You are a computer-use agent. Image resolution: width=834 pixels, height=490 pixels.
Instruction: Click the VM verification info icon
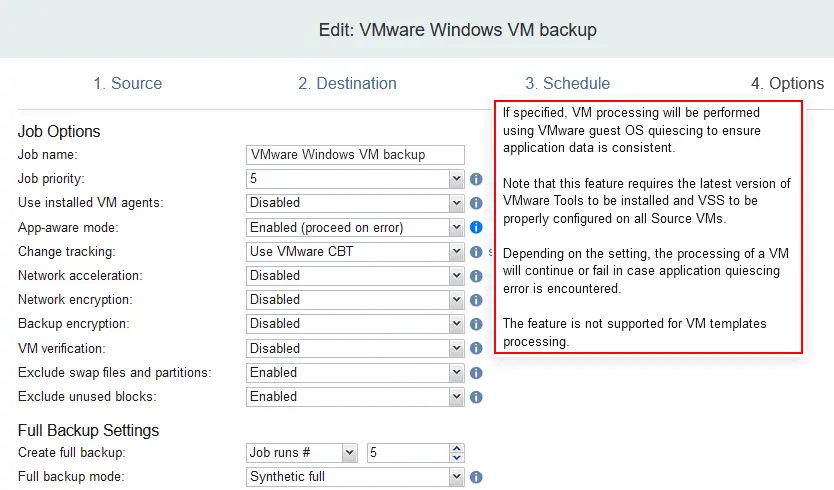coord(476,348)
